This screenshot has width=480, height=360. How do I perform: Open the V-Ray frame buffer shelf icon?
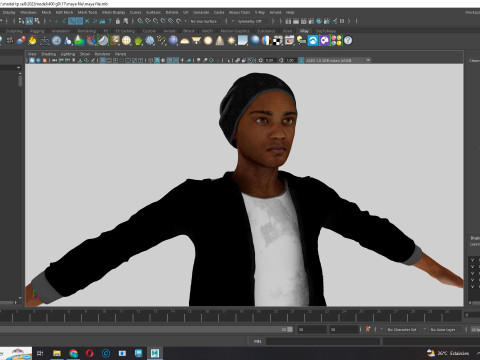[289, 41]
